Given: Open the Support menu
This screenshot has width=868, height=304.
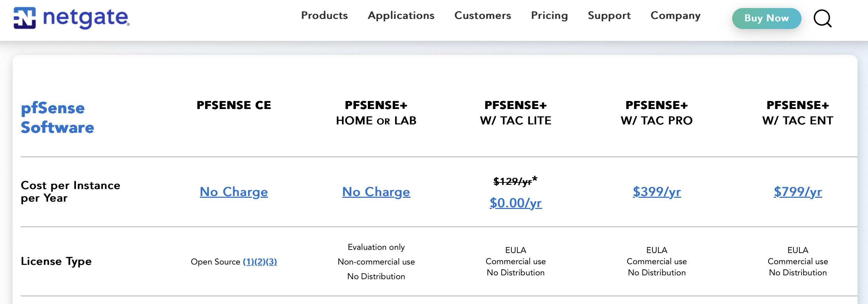Looking at the screenshot, I should [x=609, y=16].
